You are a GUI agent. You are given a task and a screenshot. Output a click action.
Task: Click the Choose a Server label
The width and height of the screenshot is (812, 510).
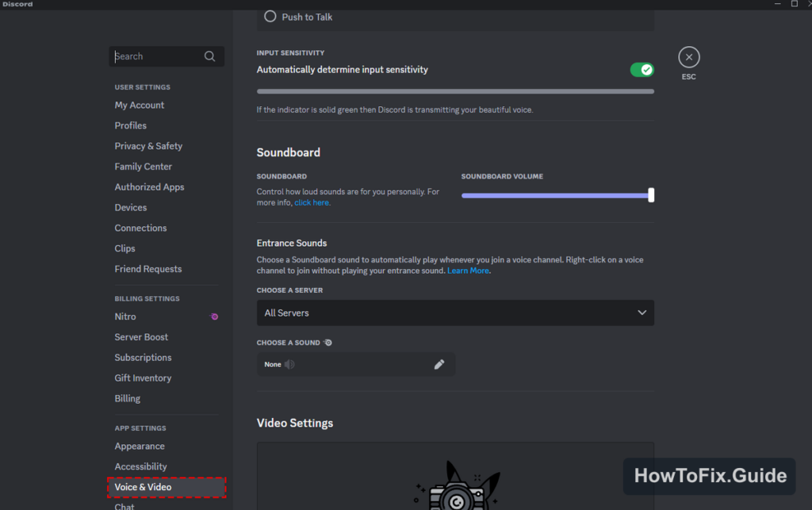pos(289,290)
